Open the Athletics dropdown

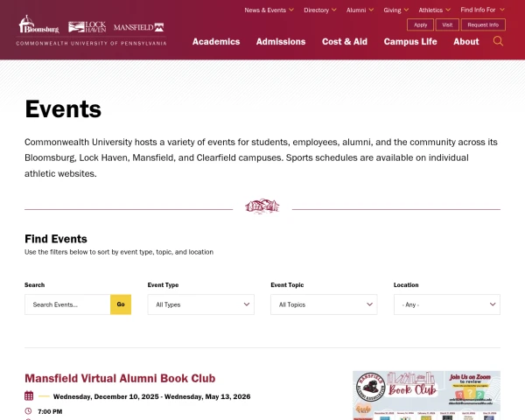coord(434,10)
